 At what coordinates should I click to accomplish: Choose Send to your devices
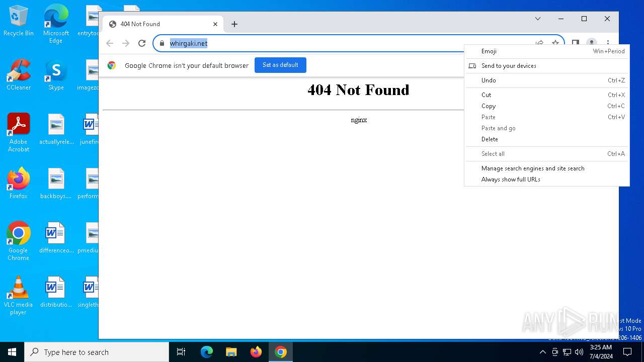(x=547, y=66)
